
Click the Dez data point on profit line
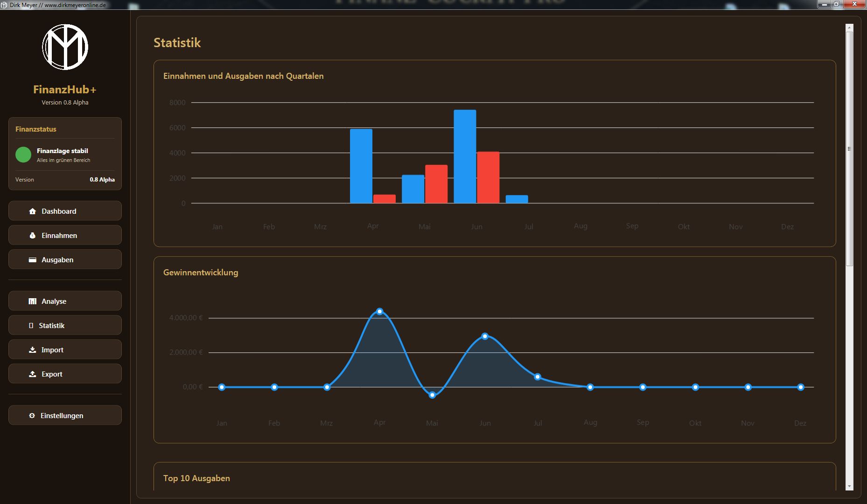[801, 387]
